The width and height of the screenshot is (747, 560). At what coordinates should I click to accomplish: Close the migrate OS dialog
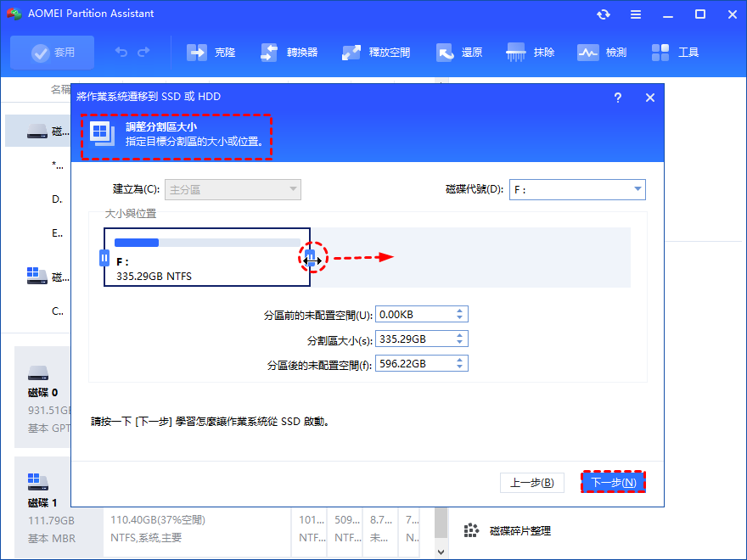point(650,98)
